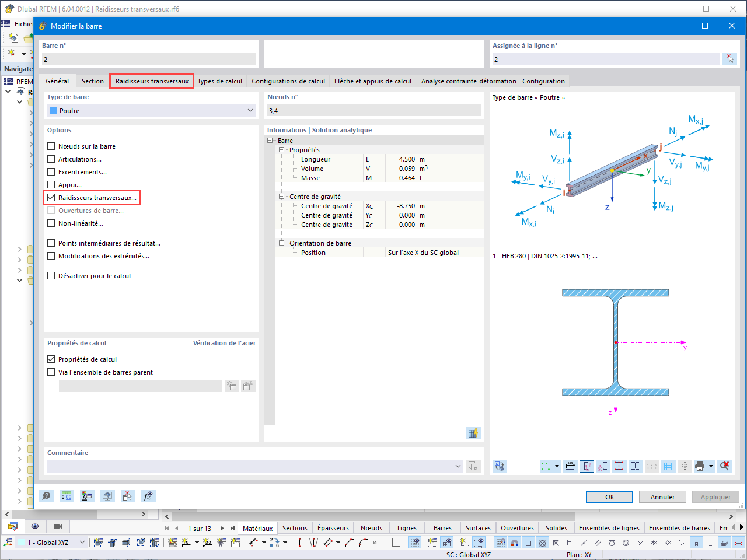Click the red stress points I-section icon

pyautogui.click(x=619, y=466)
